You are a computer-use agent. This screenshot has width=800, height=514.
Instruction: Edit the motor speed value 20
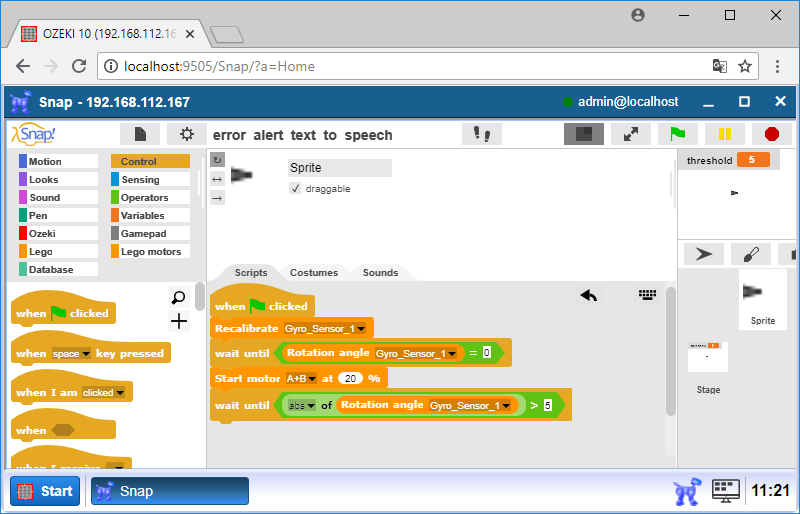click(351, 379)
